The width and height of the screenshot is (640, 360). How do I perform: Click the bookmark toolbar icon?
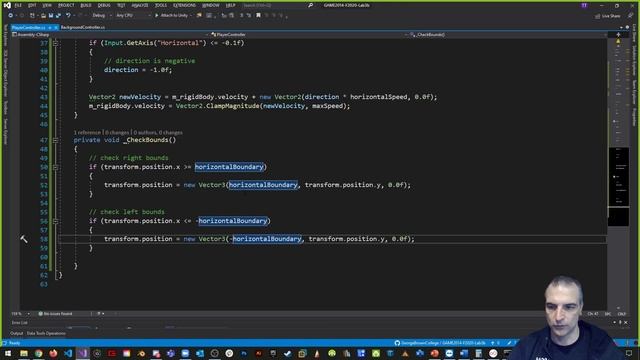click(x=258, y=16)
